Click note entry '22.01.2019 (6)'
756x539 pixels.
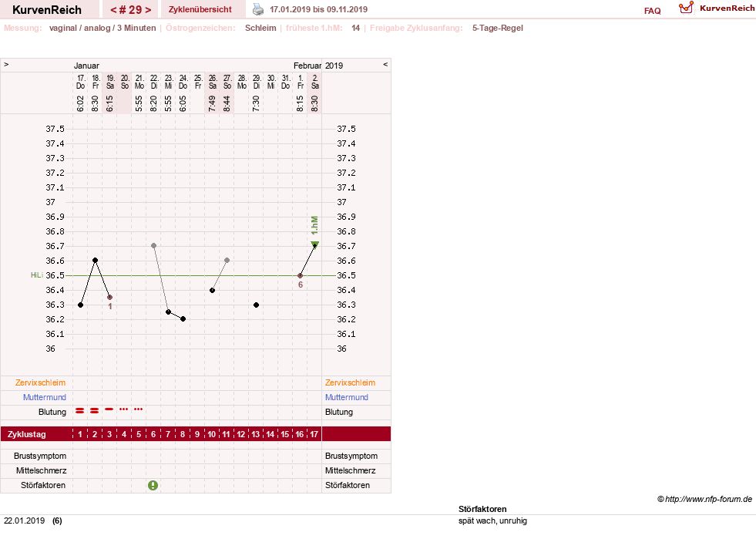coord(33,520)
